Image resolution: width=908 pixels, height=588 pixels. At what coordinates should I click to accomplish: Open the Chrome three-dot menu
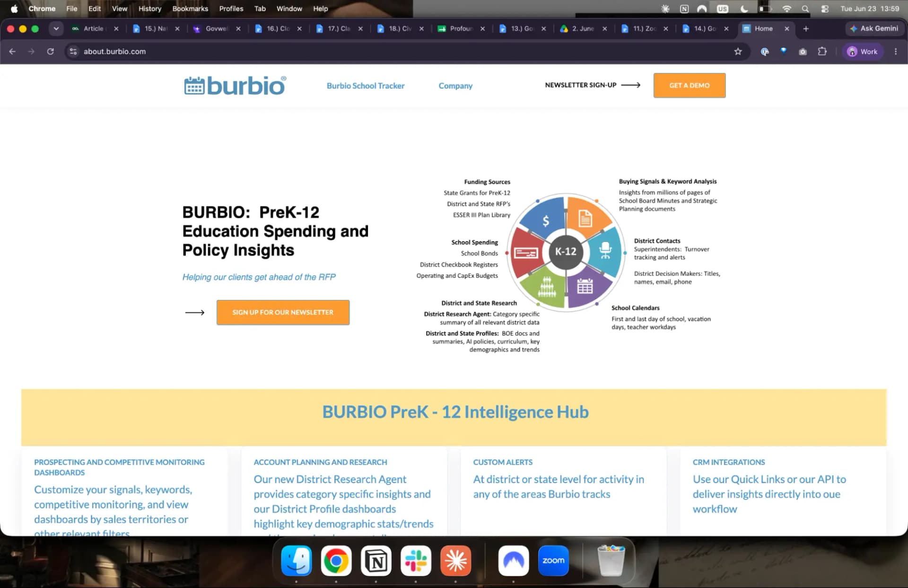895,52
